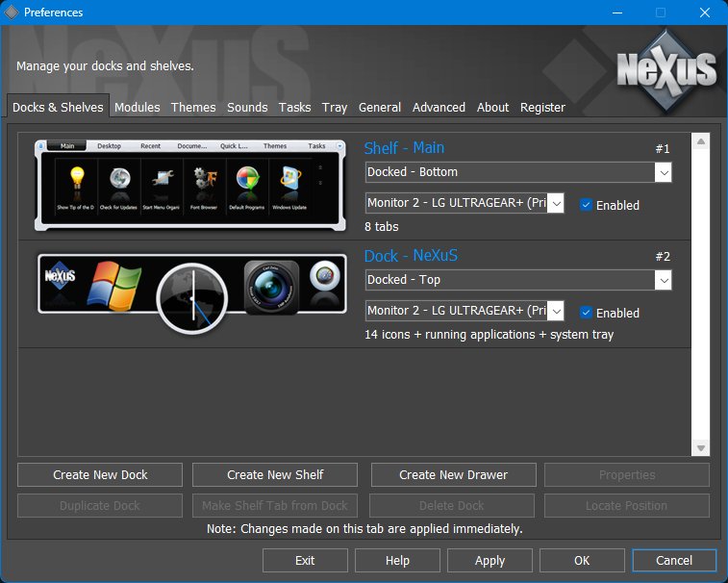The image size is (728, 583).
Task: Click the Create New Shelf button
Action: tap(275, 474)
